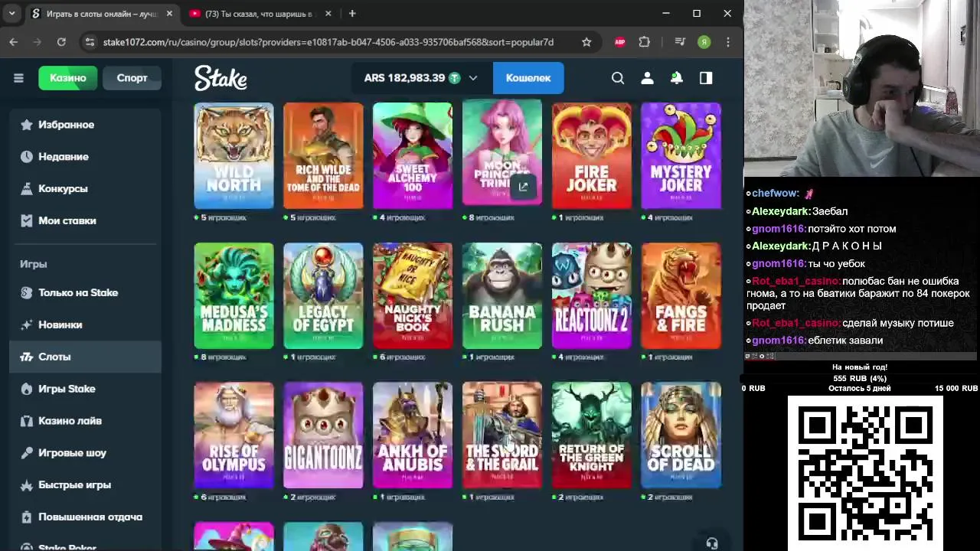Open The Sword & The Grail slot
Image resolution: width=980 pixels, height=551 pixels.
click(x=502, y=435)
